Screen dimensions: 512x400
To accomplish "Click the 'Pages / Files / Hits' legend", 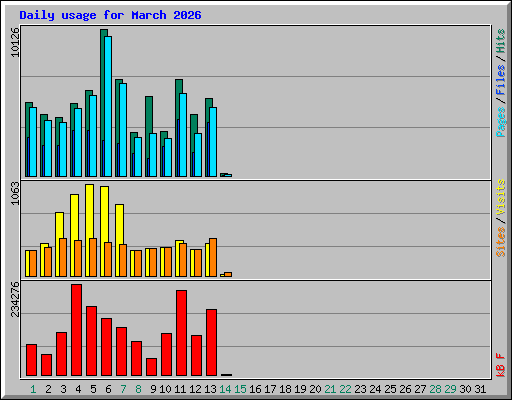I will pos(500,83).
